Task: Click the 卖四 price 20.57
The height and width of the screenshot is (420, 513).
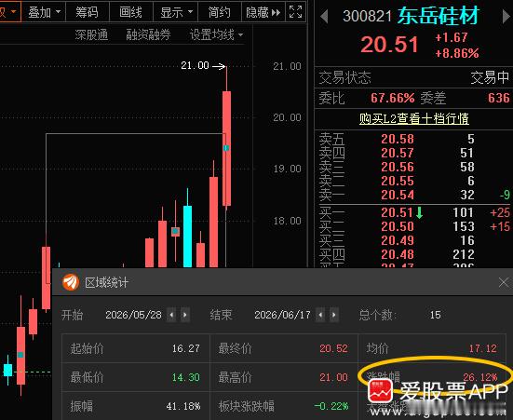Action: (398, 154)
